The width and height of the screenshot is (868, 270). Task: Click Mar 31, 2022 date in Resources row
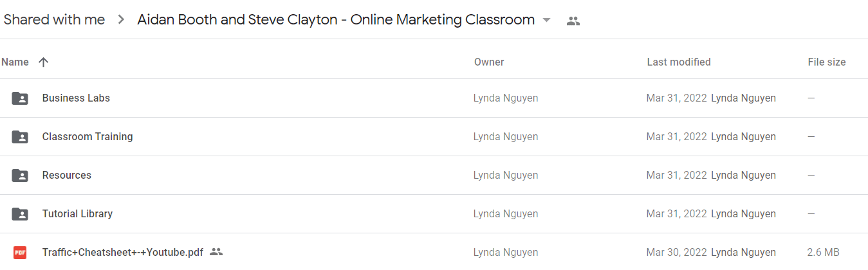(x=676, y=175)
